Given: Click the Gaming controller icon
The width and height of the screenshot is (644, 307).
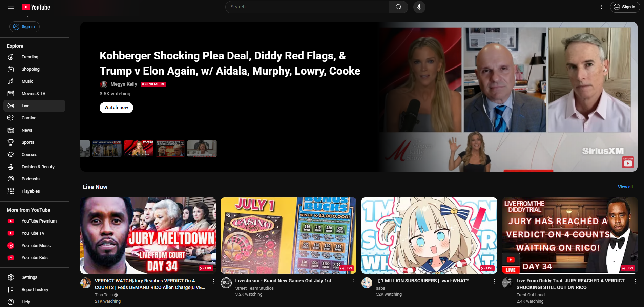Looking at the screenshot, I should [11, 118].
